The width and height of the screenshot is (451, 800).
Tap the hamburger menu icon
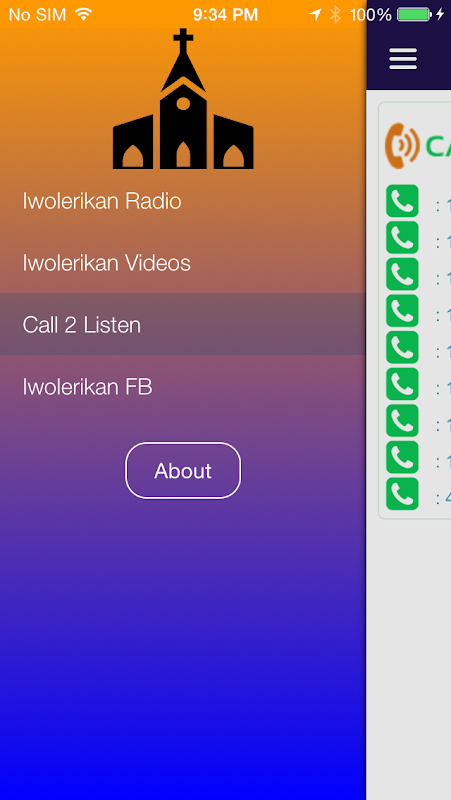403,59
